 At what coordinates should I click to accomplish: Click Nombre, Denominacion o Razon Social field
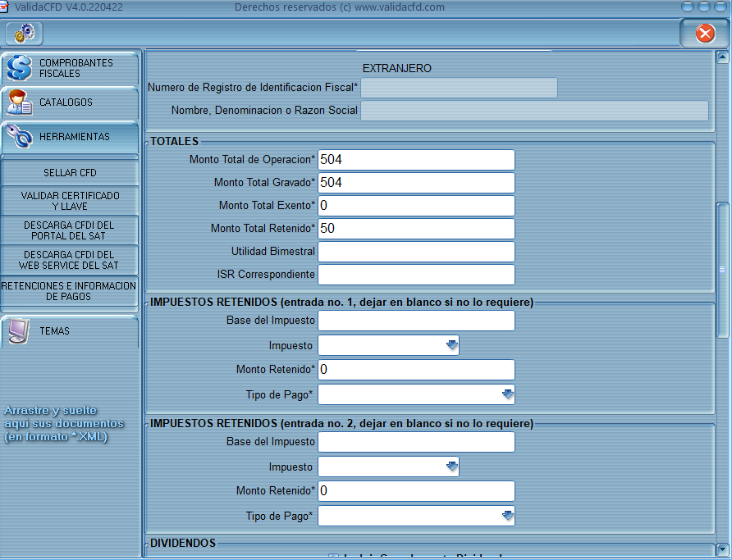[534, 111]
